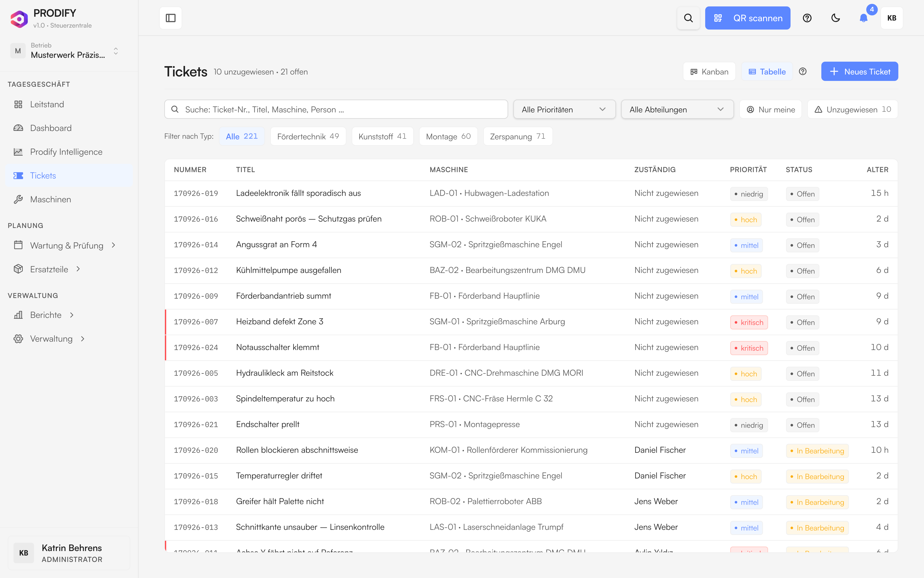
Task: Go to Dashboard in sidebar
Action: tap(69, 128)
